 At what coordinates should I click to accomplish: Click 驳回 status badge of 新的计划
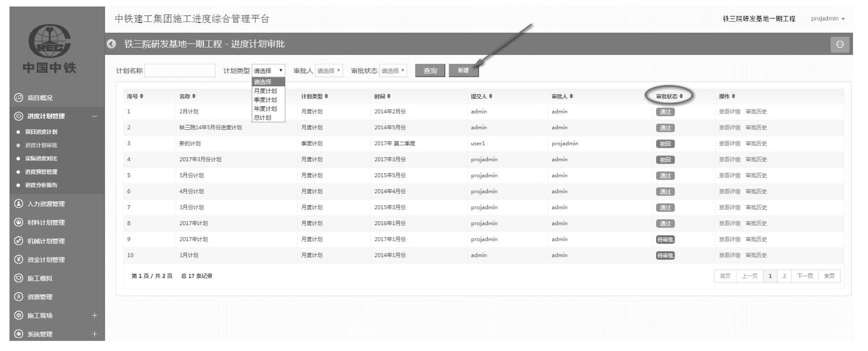point(665,144)
